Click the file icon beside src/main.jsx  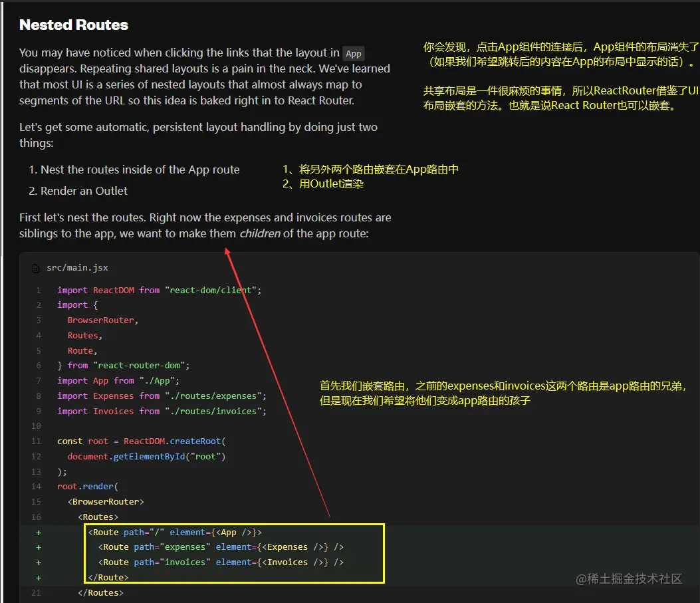36,268
